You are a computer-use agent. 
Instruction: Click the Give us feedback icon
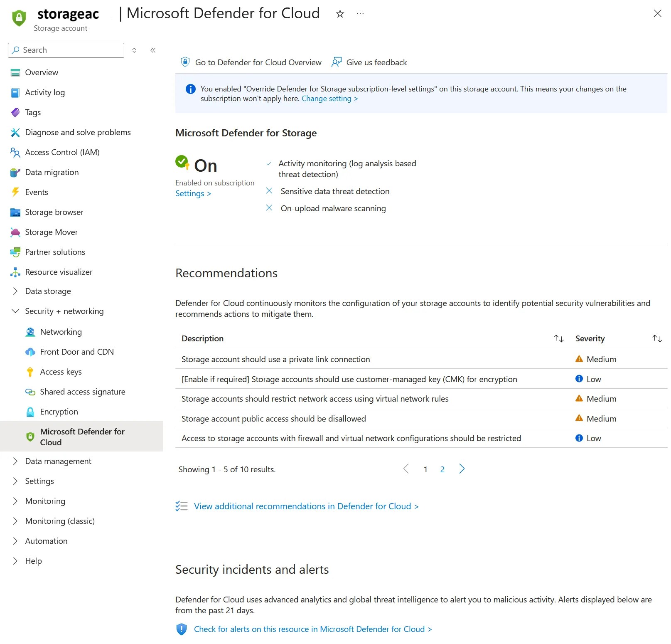tap(337, 62)
